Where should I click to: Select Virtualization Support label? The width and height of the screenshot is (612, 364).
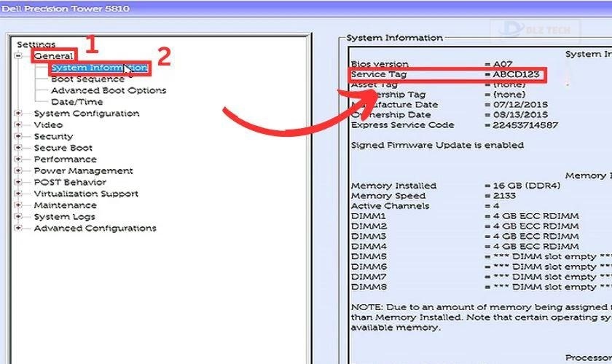pyautogui.click(x=86, y=194)
